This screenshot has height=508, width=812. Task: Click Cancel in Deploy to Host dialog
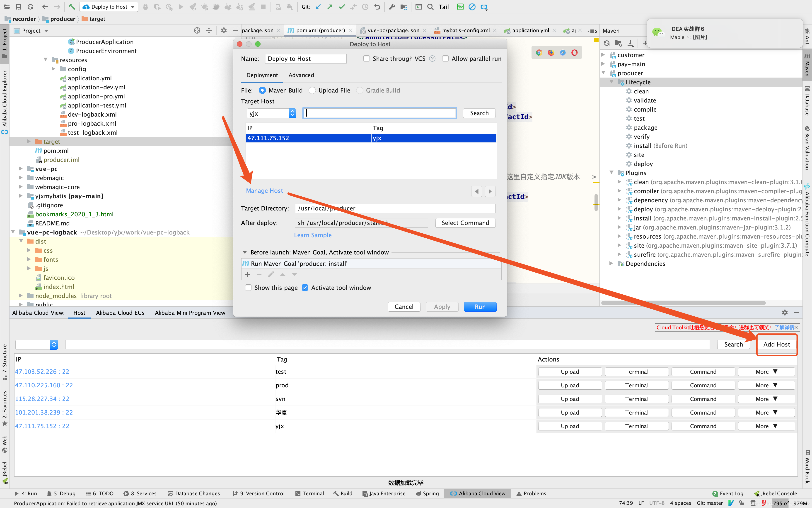[404, 307]
